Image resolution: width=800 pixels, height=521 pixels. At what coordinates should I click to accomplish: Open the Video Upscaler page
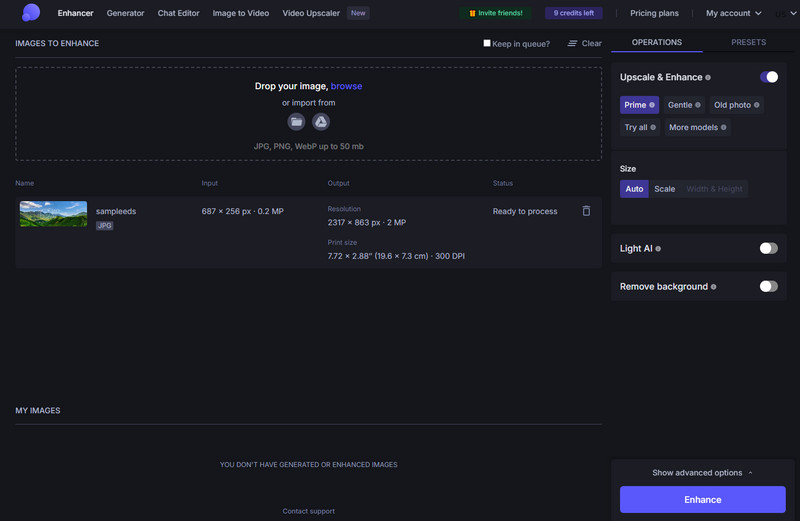click(x=311, y=13)
